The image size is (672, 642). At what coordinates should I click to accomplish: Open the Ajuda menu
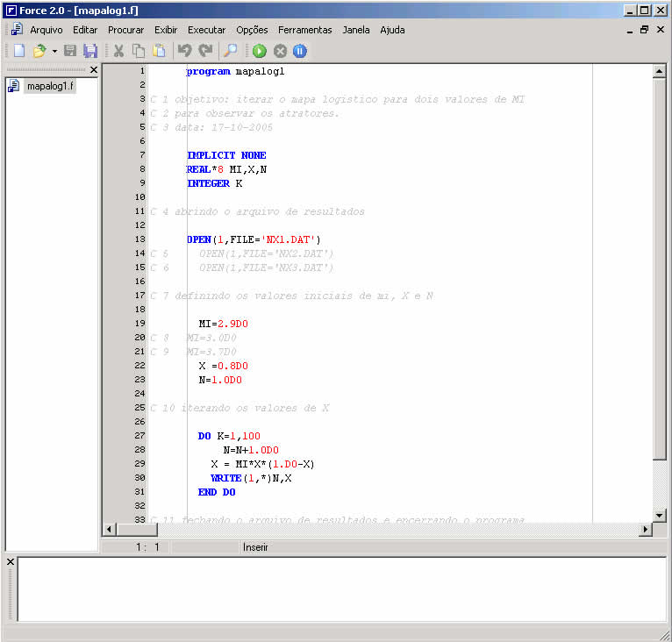coord(392,30)
